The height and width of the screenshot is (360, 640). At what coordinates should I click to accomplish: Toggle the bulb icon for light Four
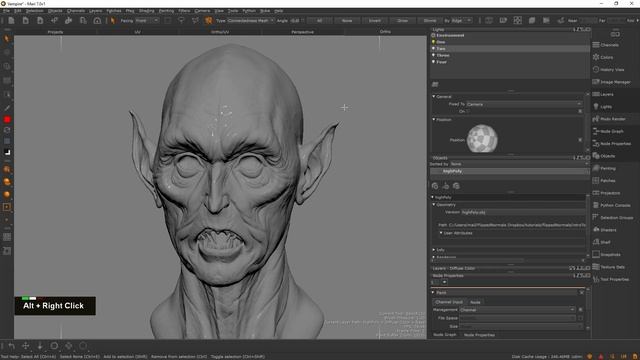(433, 62)
